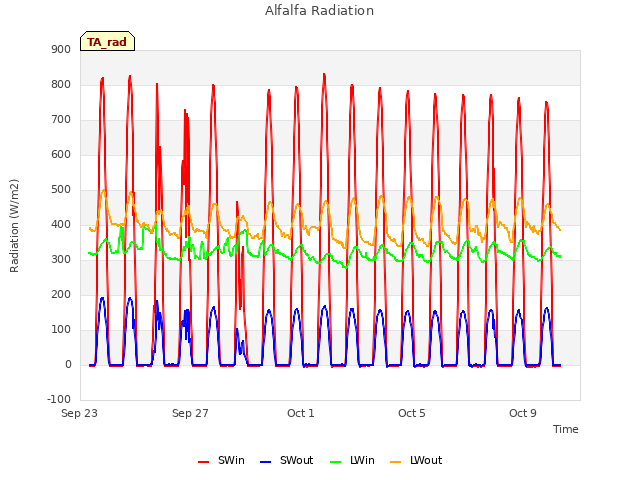
Task: Click the Oct 1 x-axis tick label
Action: 301,413
